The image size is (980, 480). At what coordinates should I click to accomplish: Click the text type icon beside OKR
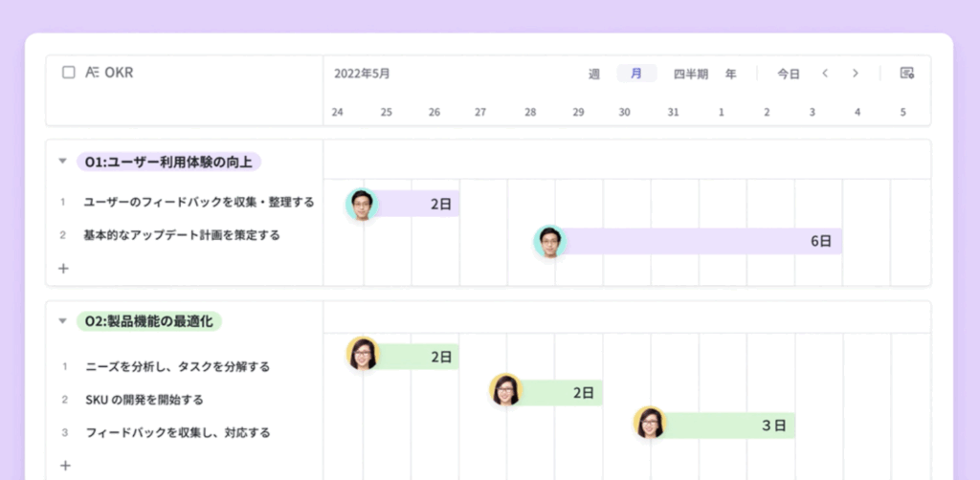[x=93, y=73]
